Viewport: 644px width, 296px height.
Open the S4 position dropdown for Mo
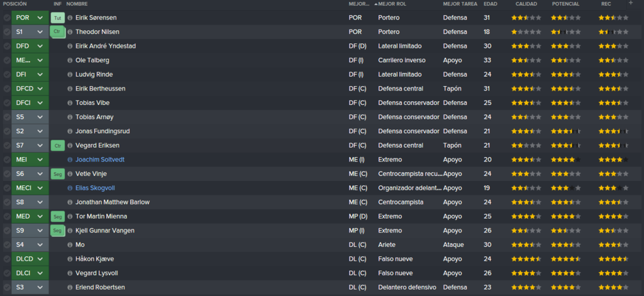pyautogui.click(x=40, y=244)
